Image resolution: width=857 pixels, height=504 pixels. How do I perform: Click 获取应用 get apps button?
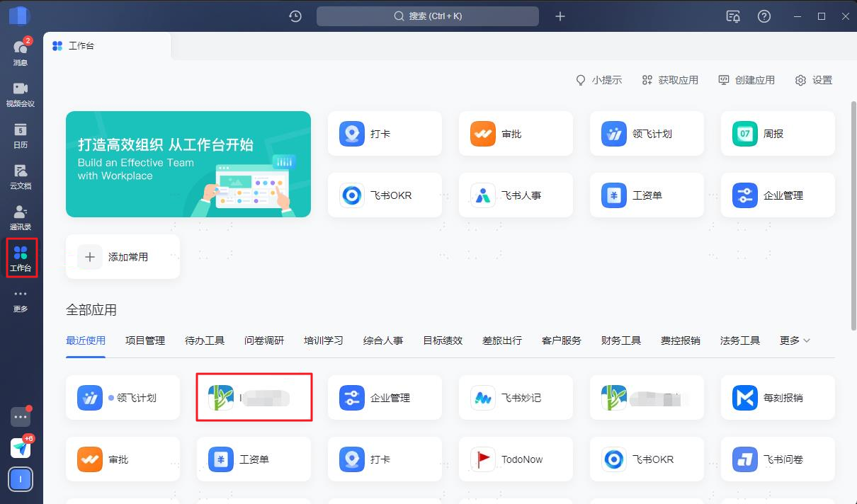click(x=670, y=80)
